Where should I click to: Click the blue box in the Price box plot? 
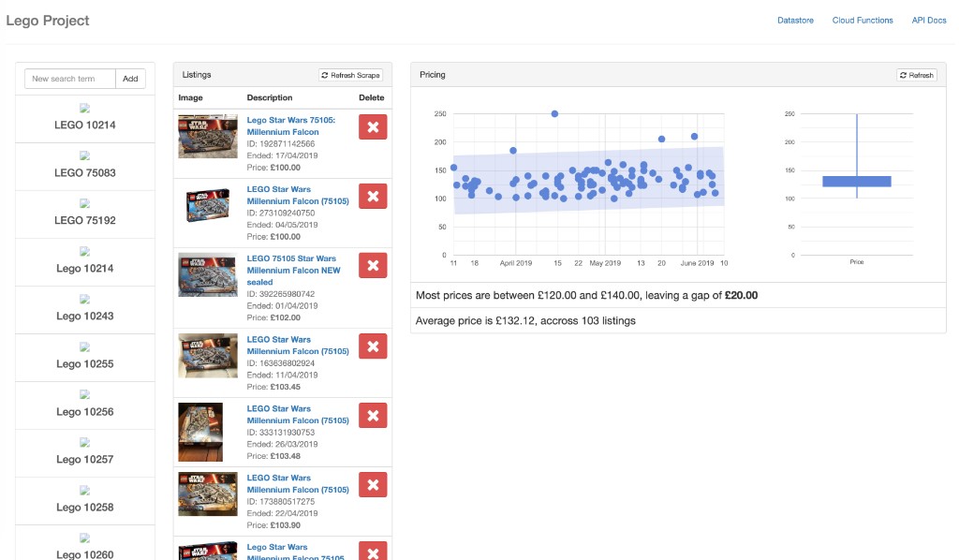(x=856, y=181)
